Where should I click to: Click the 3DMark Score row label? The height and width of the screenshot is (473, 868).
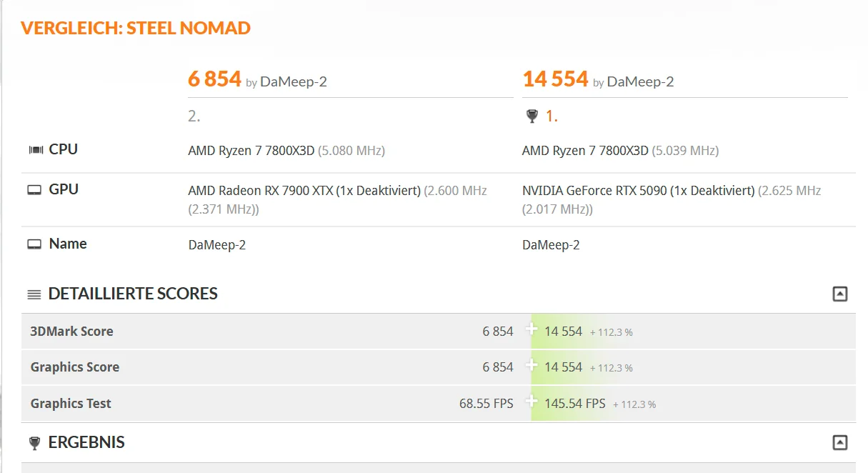tap(71, 332)
